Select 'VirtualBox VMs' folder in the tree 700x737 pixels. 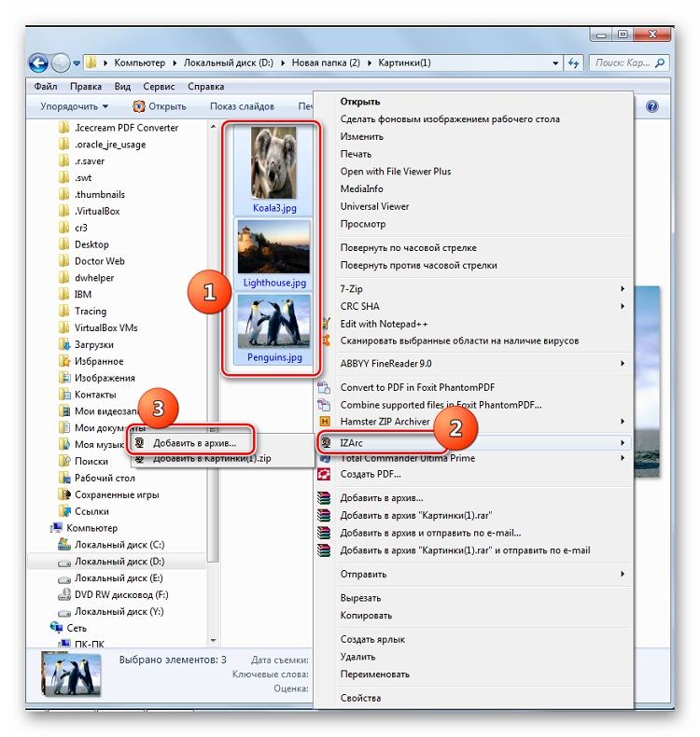click(106, 327)
